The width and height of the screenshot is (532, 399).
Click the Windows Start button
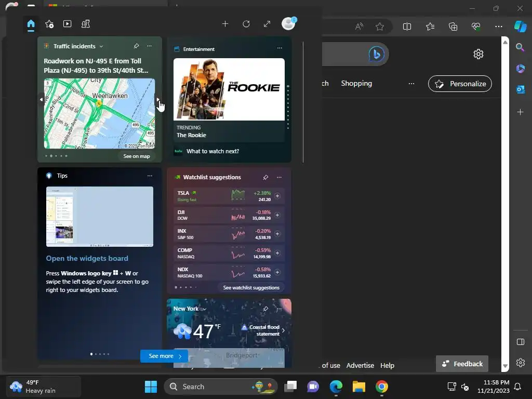(151, 387)
